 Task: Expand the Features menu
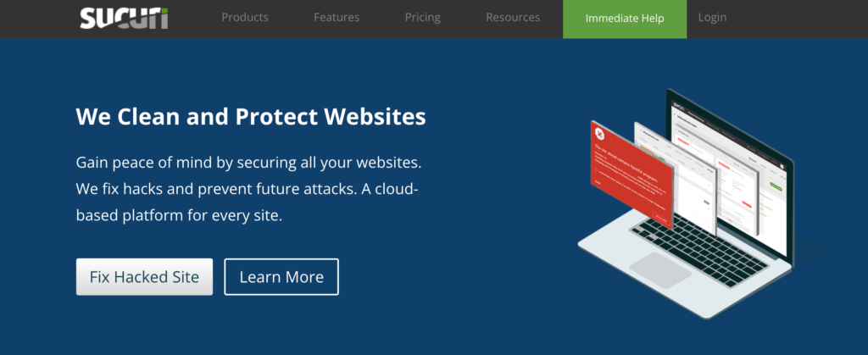[x=337, y=17]
